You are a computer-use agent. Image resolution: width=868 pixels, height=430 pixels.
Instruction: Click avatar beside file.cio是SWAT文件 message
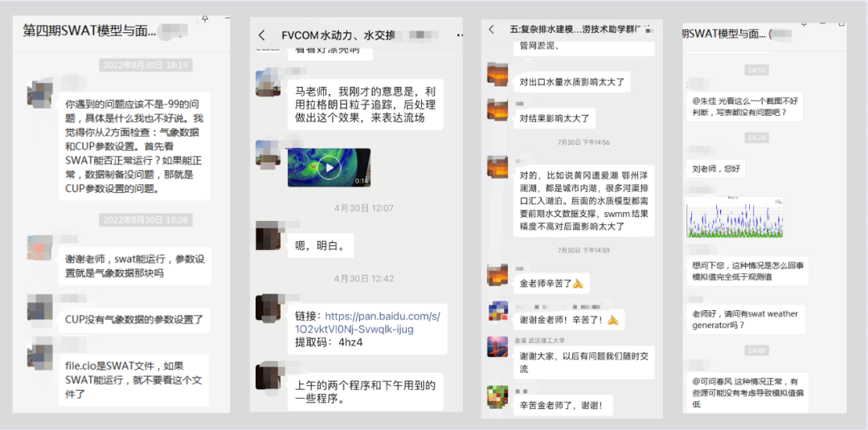click(x=39, y=357)
